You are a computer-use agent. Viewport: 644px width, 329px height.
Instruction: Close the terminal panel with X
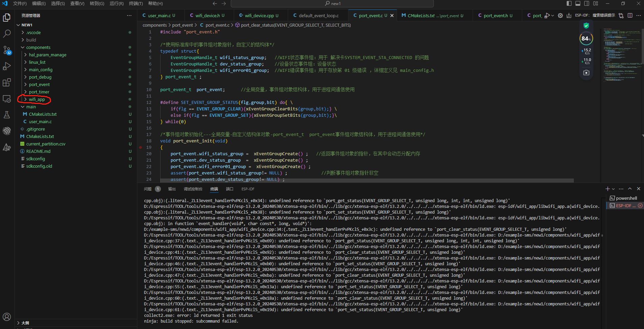pos(639,189)
